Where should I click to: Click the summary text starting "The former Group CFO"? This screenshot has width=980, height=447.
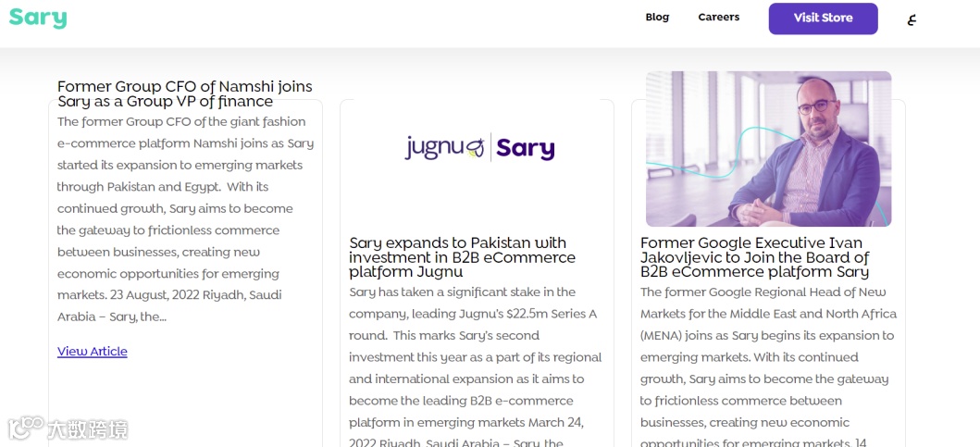point(186,219)
